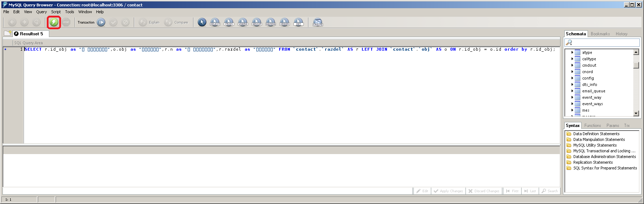Click the Stop query button

66,22
